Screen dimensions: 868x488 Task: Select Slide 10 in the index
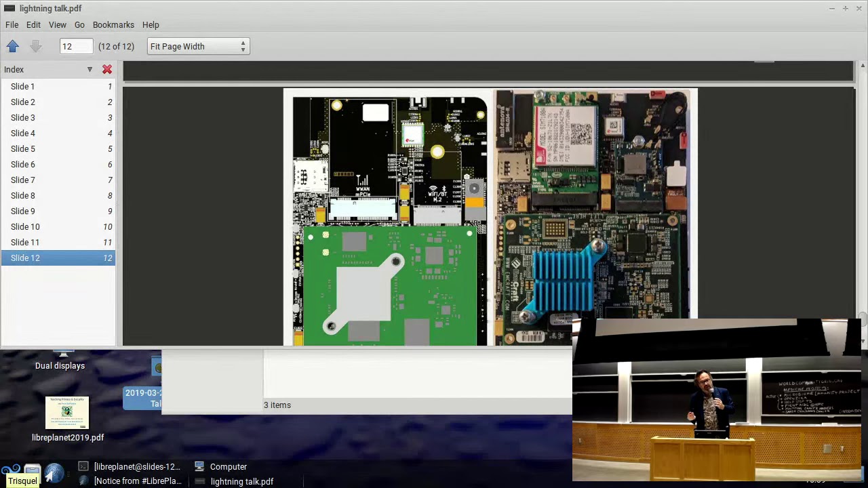58,227
